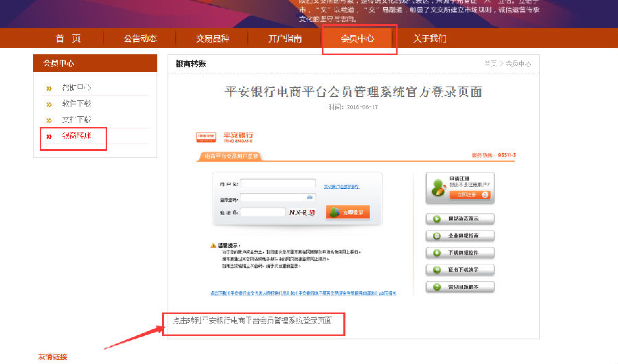The width and height of the screenshot is (618, 364).
Task: Refresh the captcha verification code image
Action: point(302,213)
